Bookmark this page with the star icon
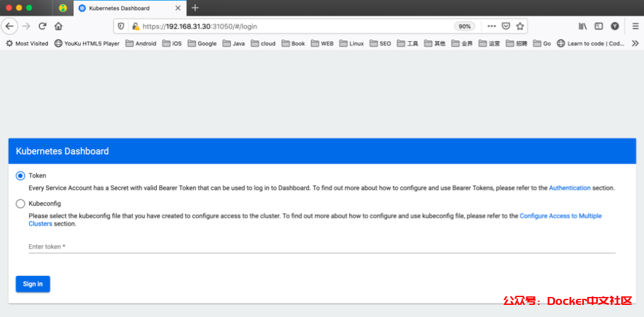 coord(520,26)
